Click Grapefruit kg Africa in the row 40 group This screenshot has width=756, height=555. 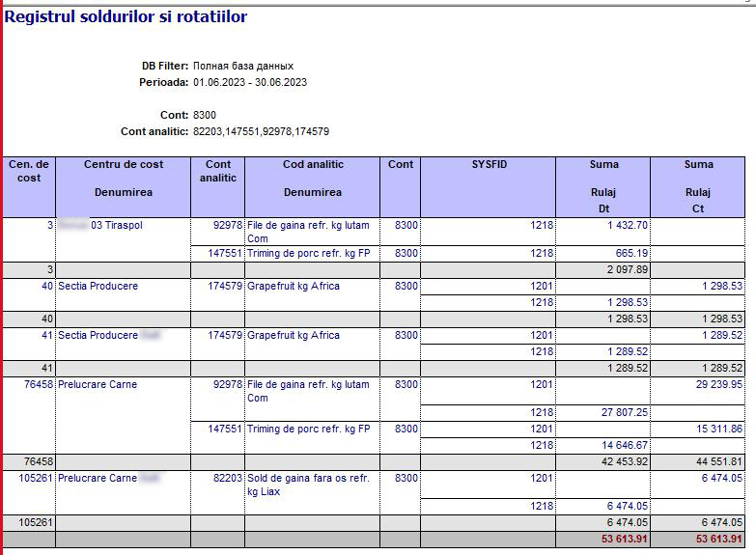coord(294,286)
